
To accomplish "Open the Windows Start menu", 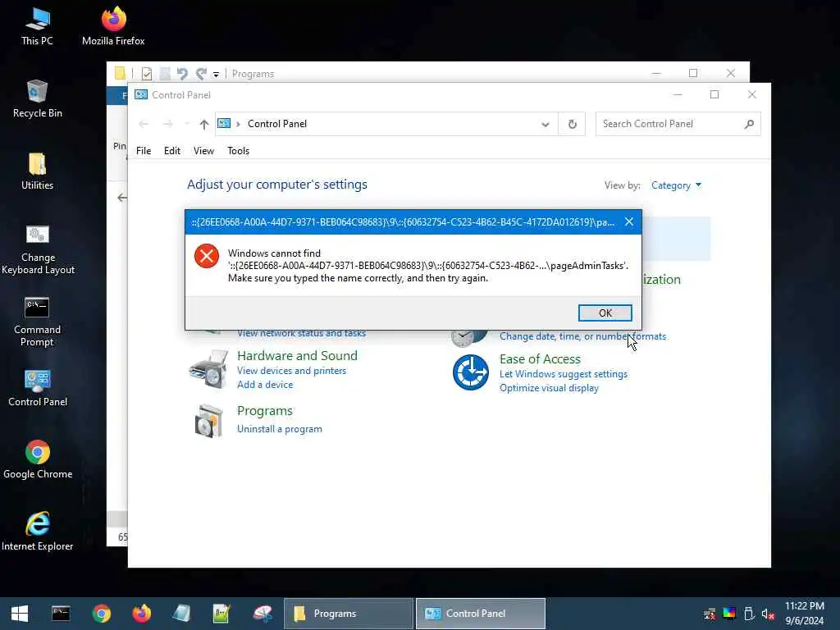I will (20, 614).
